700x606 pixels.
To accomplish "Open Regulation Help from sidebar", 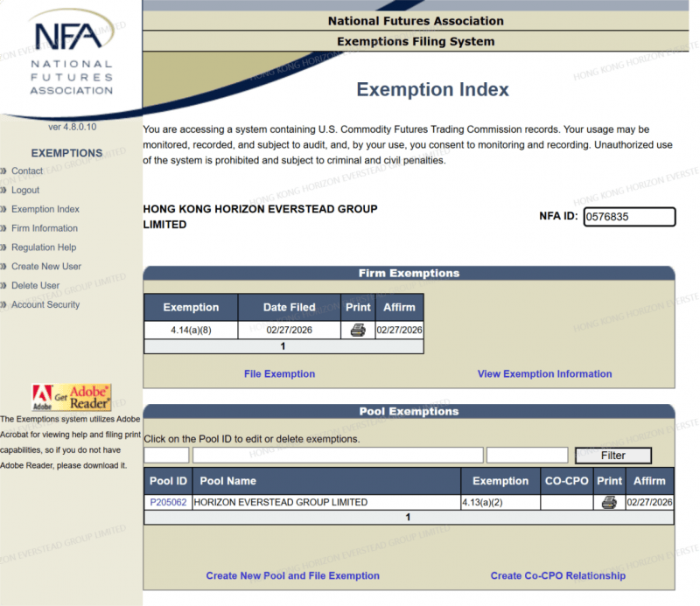I will click(43, 247).
